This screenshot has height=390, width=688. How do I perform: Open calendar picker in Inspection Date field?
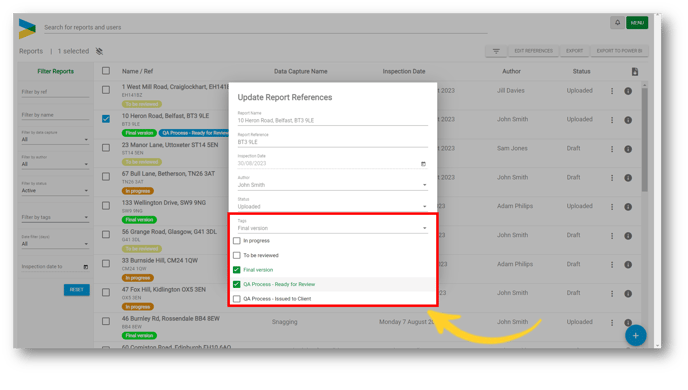pos(423,164)
